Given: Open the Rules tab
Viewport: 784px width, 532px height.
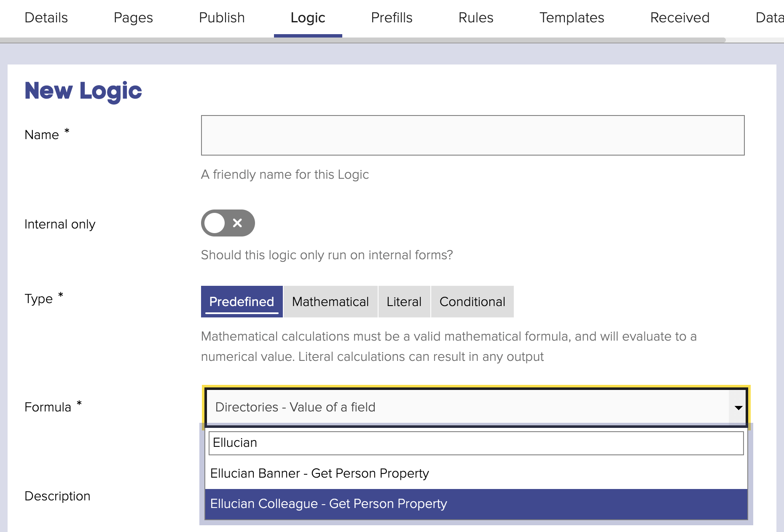Looking at the screenshot, I should (x=476, y=18).
